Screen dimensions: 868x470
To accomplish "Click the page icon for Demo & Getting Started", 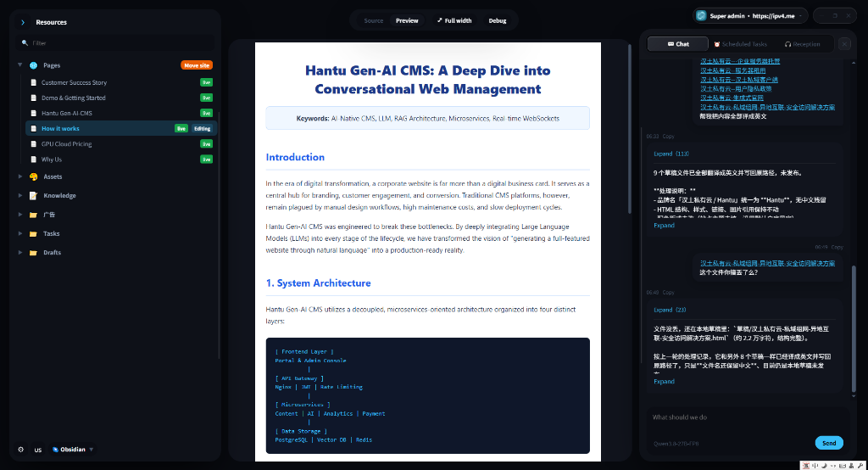I will pyautogui.click(x=34, y=98).
